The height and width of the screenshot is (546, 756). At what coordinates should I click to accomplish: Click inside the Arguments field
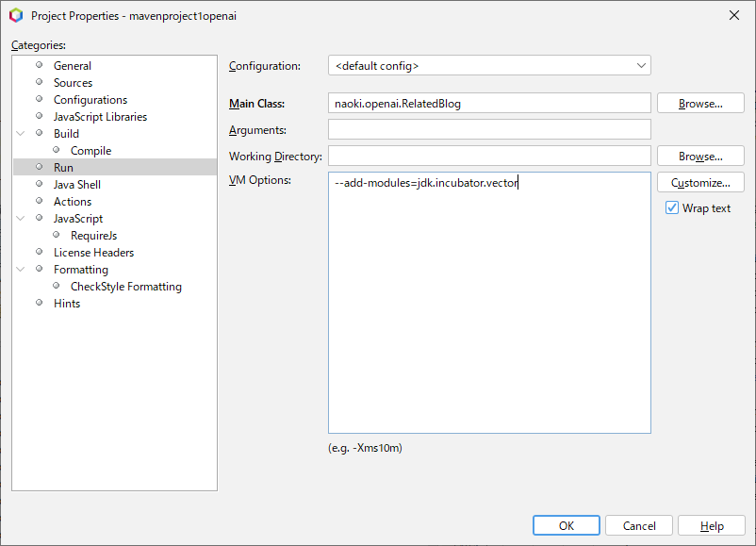[x=488, y=129]
